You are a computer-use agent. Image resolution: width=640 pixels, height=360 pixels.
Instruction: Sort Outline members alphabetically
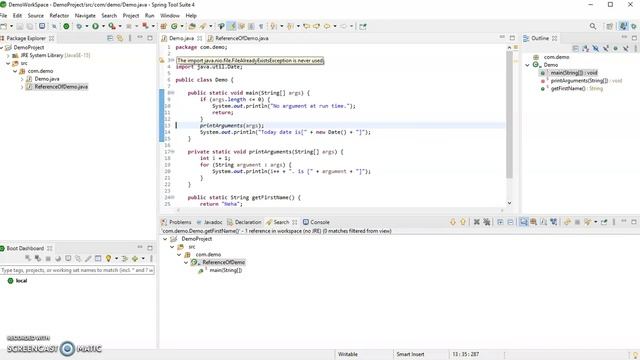(x=586, y=49)
